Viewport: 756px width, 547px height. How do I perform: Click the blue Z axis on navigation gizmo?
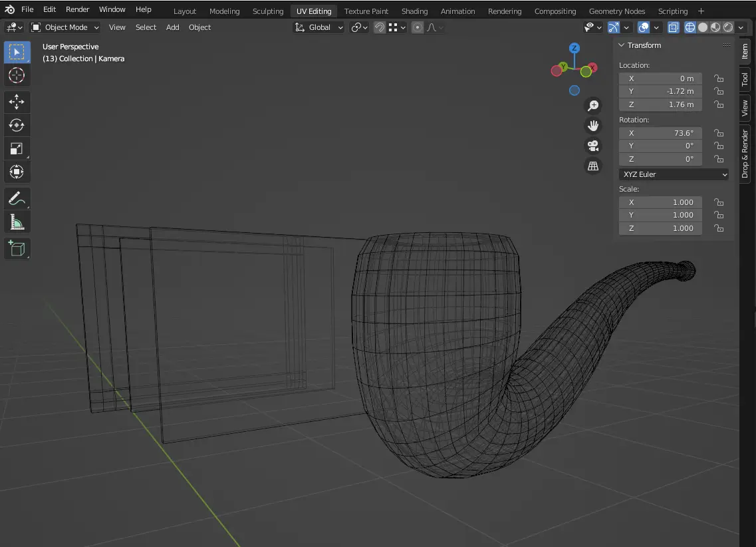(x=574, y=48)
